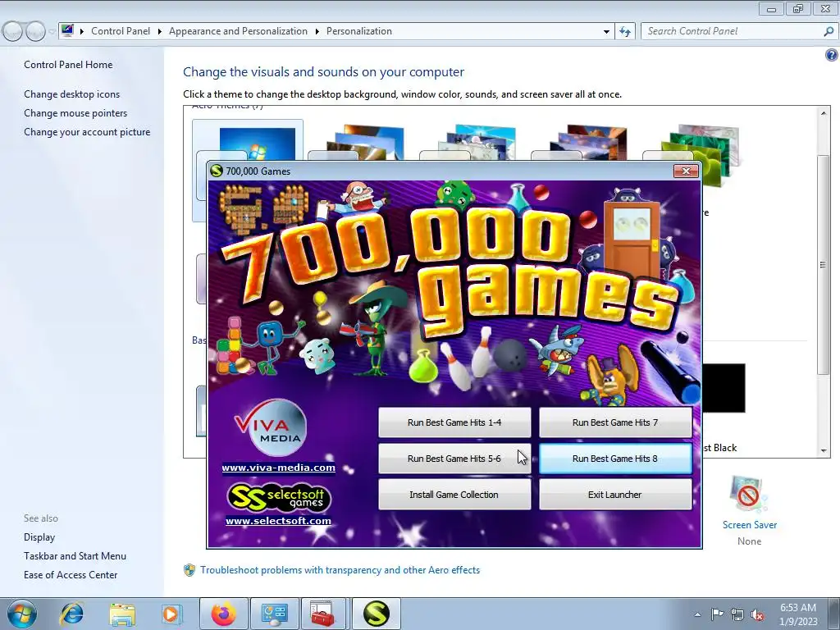The height and width of the screenshot is (630, 840).
Task: Run Best Game Hits 7
Action: click(615, 422)
